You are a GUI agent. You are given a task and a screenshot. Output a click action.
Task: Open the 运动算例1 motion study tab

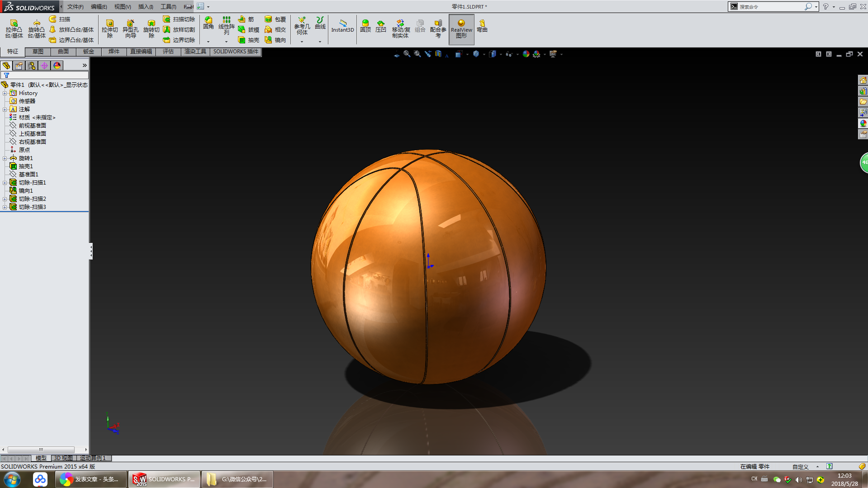(93, 458)
